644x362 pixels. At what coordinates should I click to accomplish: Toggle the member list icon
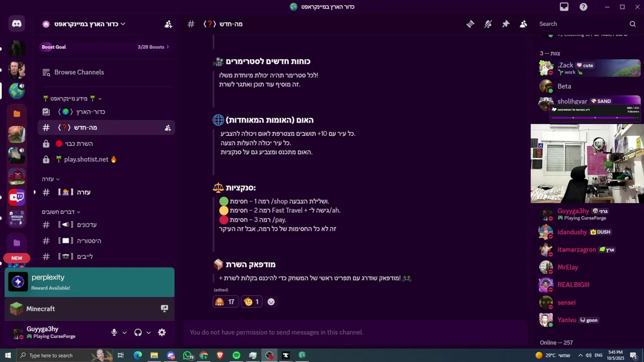523,24
